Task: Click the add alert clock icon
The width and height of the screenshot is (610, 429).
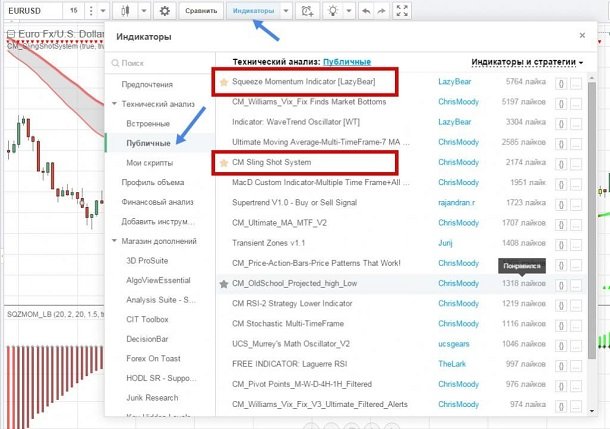Action: point(307,11)
